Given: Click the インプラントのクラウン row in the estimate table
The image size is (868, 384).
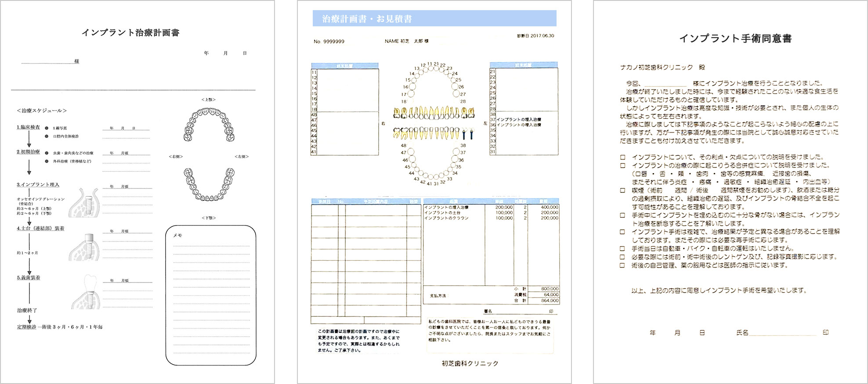Looking at the screenshot, I should pos(491,218).
